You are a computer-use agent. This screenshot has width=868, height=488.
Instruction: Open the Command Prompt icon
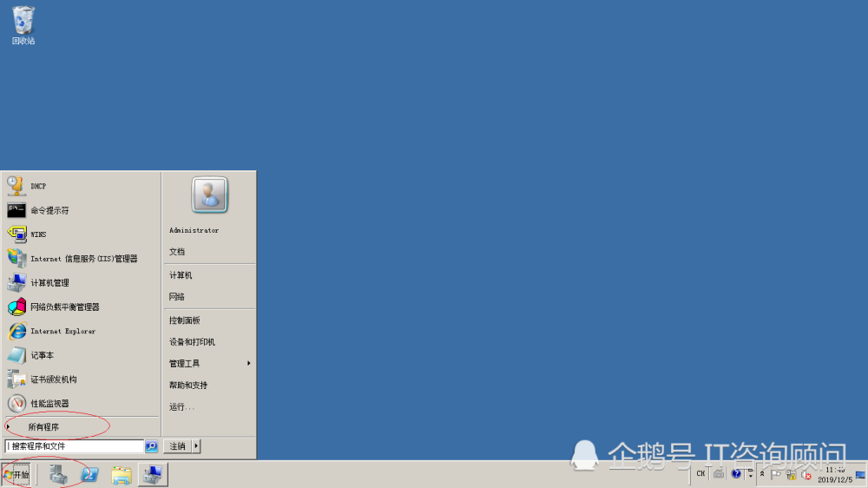click(x=16, y=210)
